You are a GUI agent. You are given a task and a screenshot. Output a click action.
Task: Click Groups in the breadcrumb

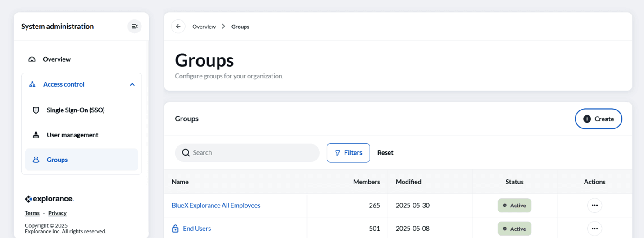click(x=240, y=27)
